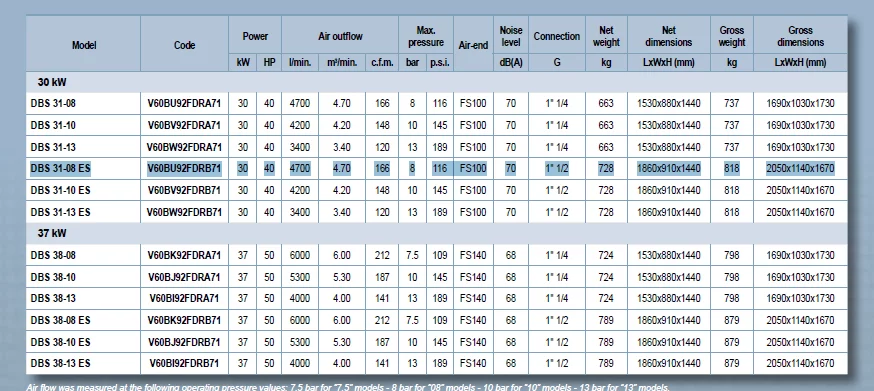Viewport: 874px width, 391px height.
Task: Select the 30 kW section row
Action: click(436, 82)
